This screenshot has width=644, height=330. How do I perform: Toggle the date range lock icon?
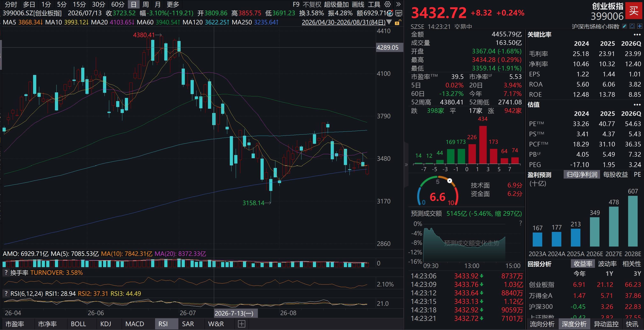pos(397,23)
